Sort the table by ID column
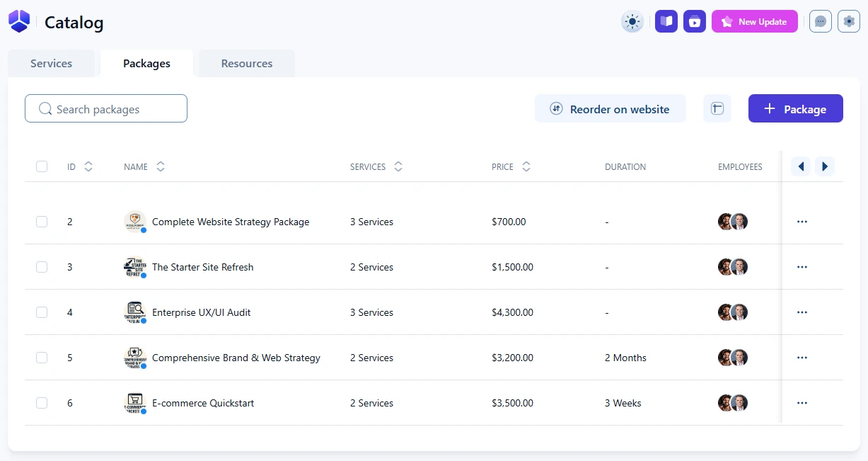868x461 pixels. 88,167
